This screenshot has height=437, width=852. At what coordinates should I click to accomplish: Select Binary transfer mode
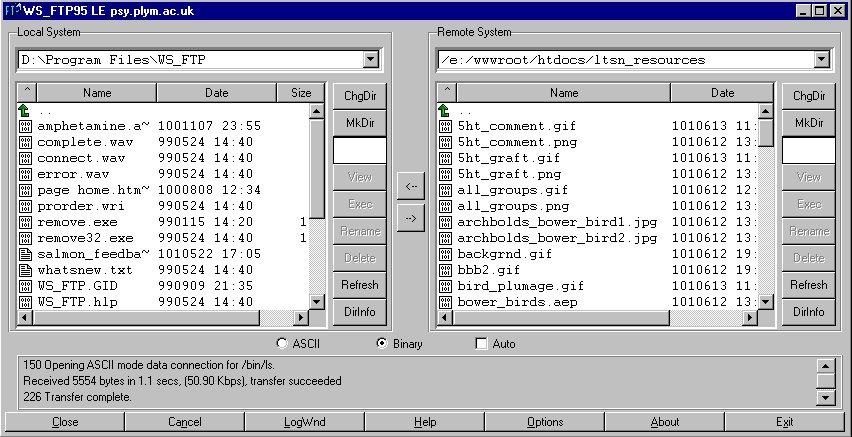(381, 344)
